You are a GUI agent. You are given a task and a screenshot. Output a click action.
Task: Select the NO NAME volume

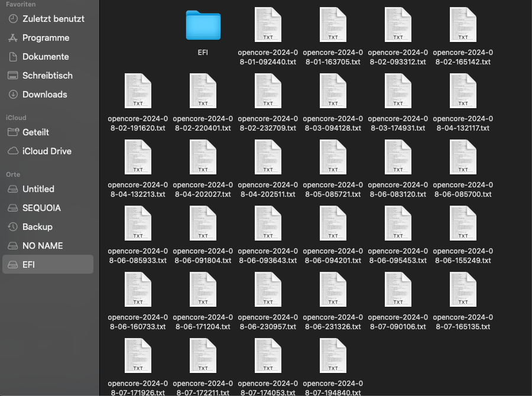point(48,246)
